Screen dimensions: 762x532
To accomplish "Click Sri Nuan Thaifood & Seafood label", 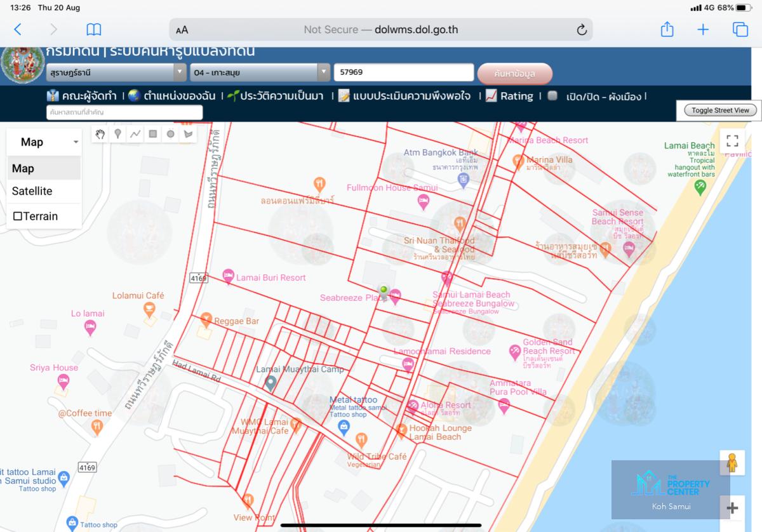I will click(x=439, y=245).
